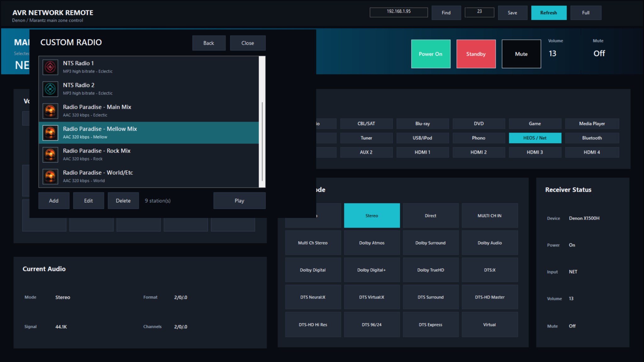Turn the receiver Power On
Image resolution: width=644 pixels, height=362 pixels.
point(431,54)
